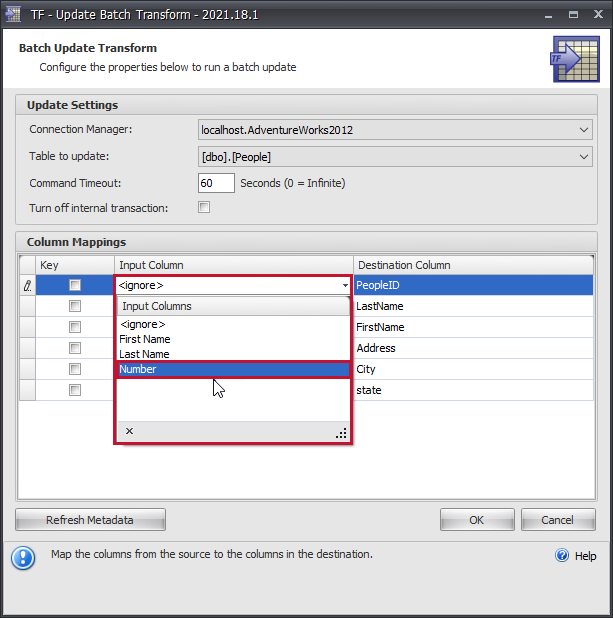Check the Key box for PeopleID row
The image size is (613, 618).
(x=75, y=286)
